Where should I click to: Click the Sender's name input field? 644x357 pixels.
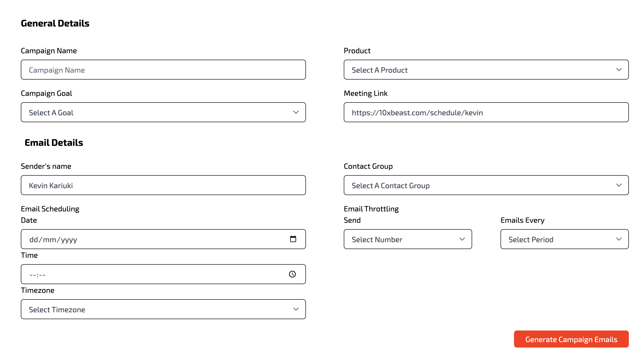[163, 185]
